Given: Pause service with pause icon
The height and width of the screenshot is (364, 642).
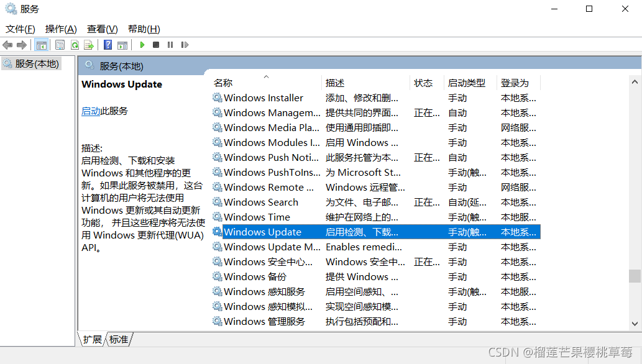Looking at the screenshot, I should (170, 45).
